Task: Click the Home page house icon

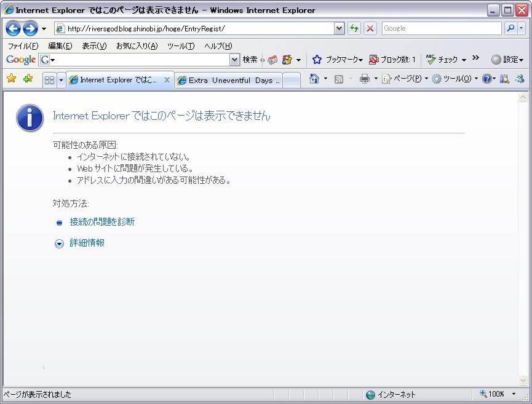Action: 314,79
